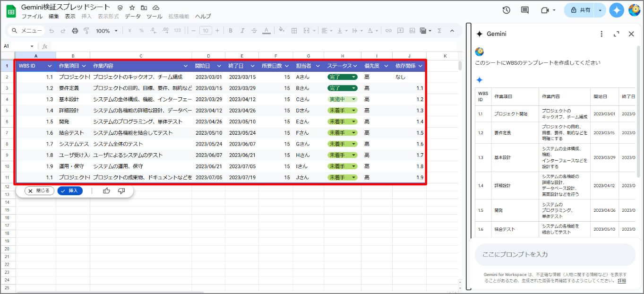644x294 pixels.
Task: Open the 100% zoom dropdown
Action: 107,31
